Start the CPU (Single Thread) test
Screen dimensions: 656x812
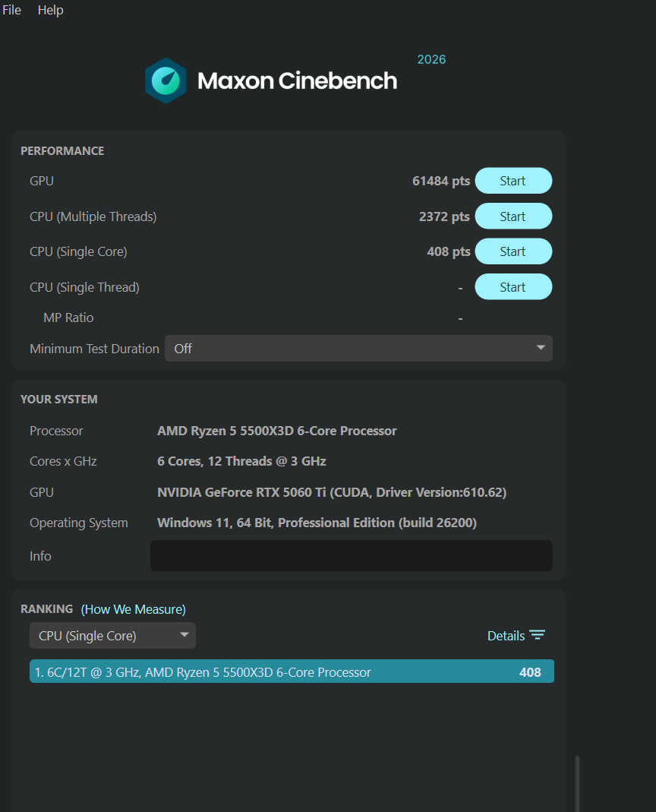tap(513, 287)
